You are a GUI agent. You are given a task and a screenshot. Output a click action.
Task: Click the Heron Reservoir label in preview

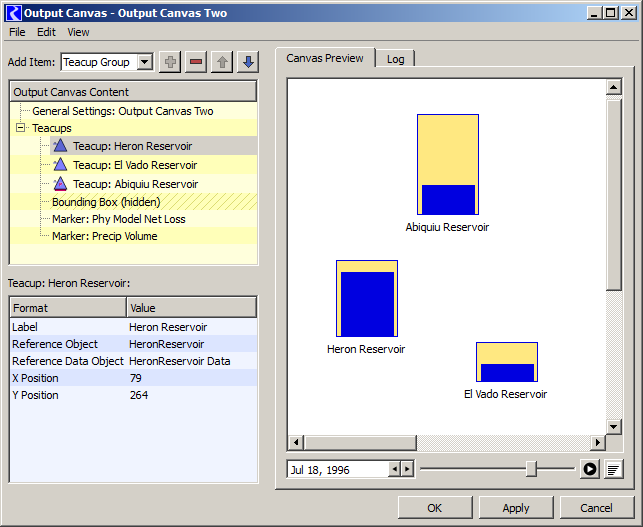coord(366,349)
